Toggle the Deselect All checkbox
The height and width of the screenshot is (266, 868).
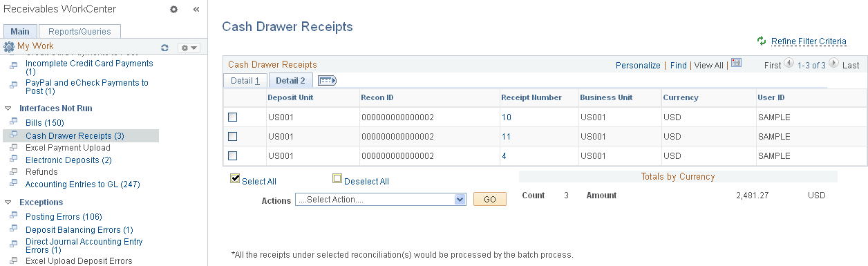[337, 179]
